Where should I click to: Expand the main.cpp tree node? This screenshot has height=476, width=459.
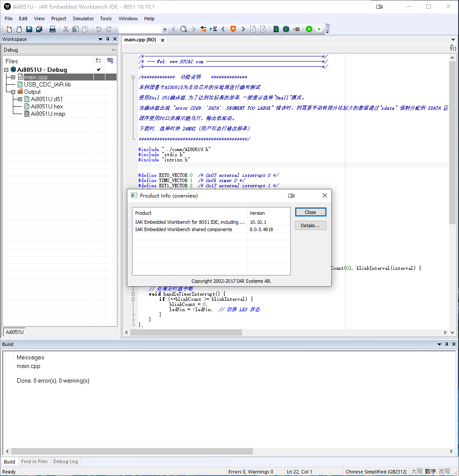[13, 77]
